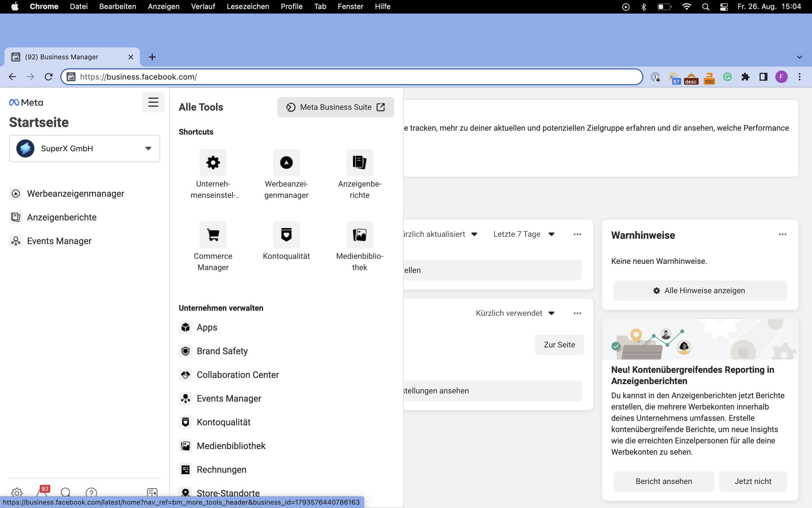Click the green Grammarly extension icon
The width and height of the screenshot is (812, 508).
727,77
